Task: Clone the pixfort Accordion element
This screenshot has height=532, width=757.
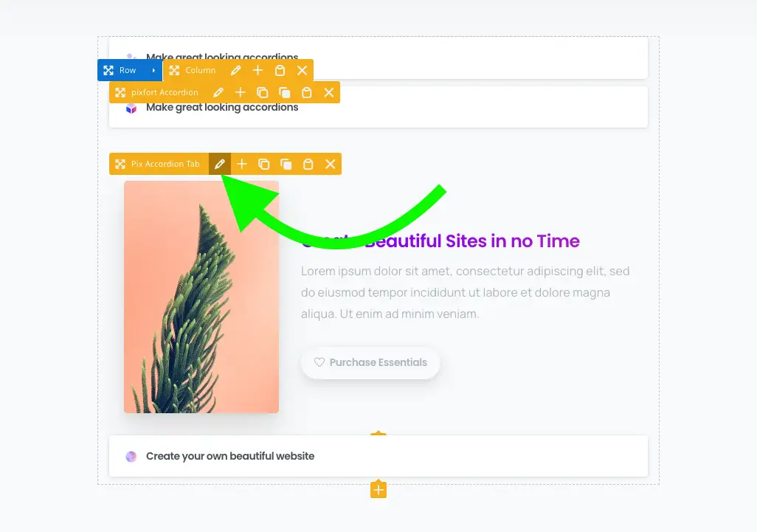Action: 284,93
